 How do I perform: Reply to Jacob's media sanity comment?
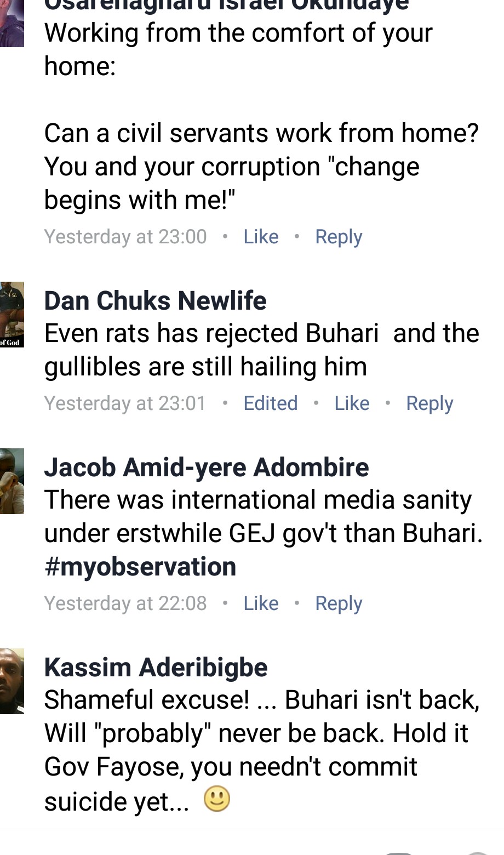click(339, 603)
